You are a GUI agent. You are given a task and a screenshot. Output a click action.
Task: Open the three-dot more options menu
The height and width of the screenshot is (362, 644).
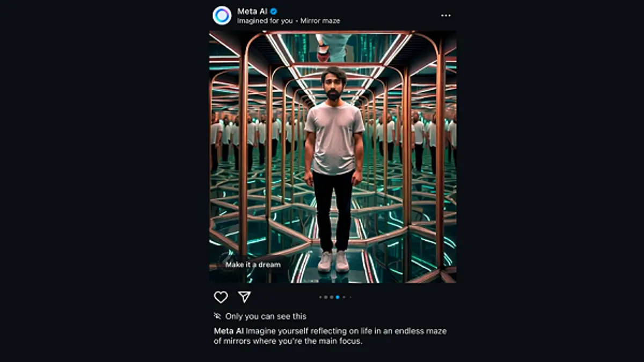[446, 16]
